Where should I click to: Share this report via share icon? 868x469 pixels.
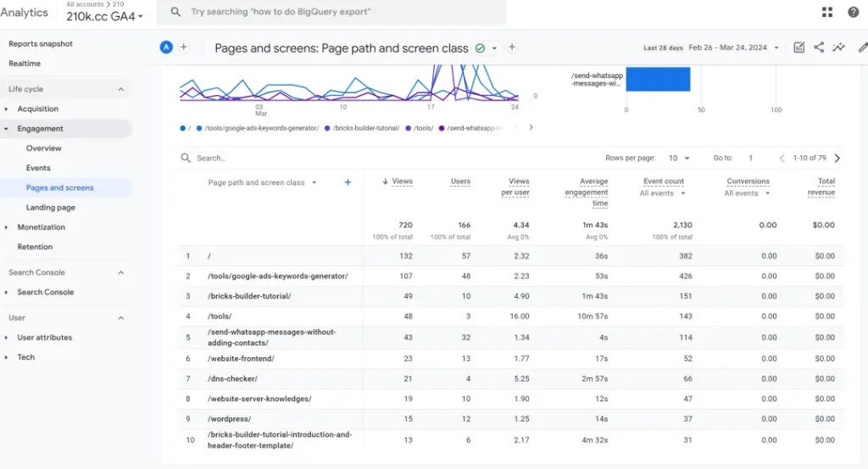click(819, 47)
